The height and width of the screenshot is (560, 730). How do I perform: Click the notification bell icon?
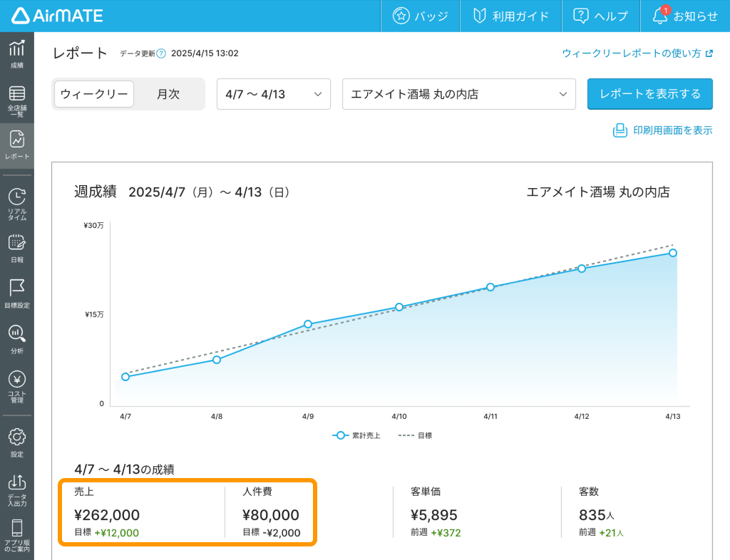tap(659, 16)
